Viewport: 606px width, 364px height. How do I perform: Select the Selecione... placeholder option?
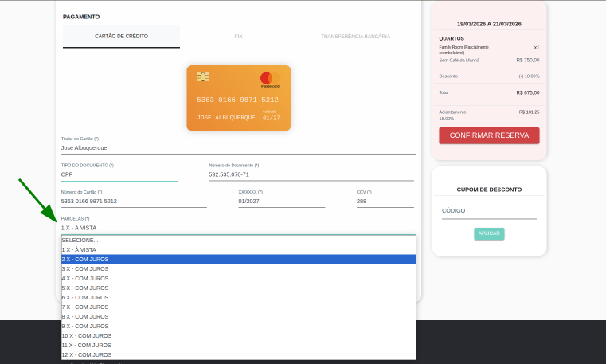coord(238,240)
